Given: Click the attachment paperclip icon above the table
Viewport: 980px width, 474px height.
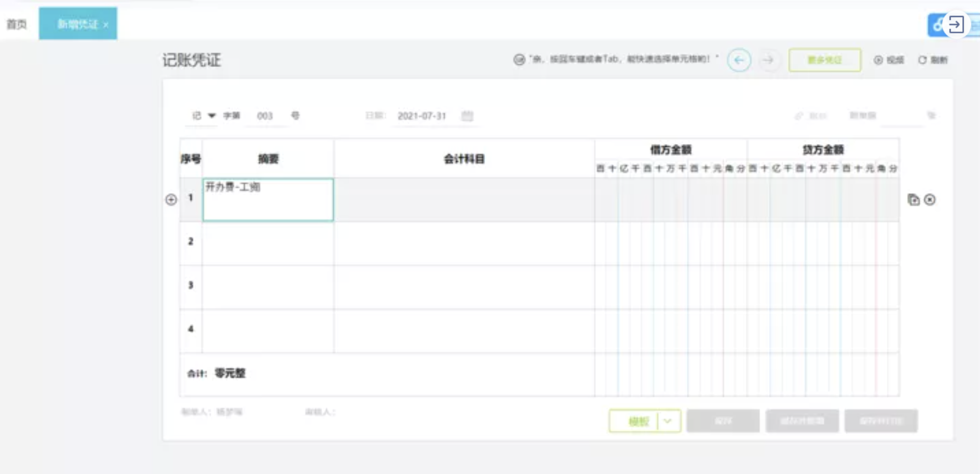Looking at the screenshot, I should pos(799,116).
